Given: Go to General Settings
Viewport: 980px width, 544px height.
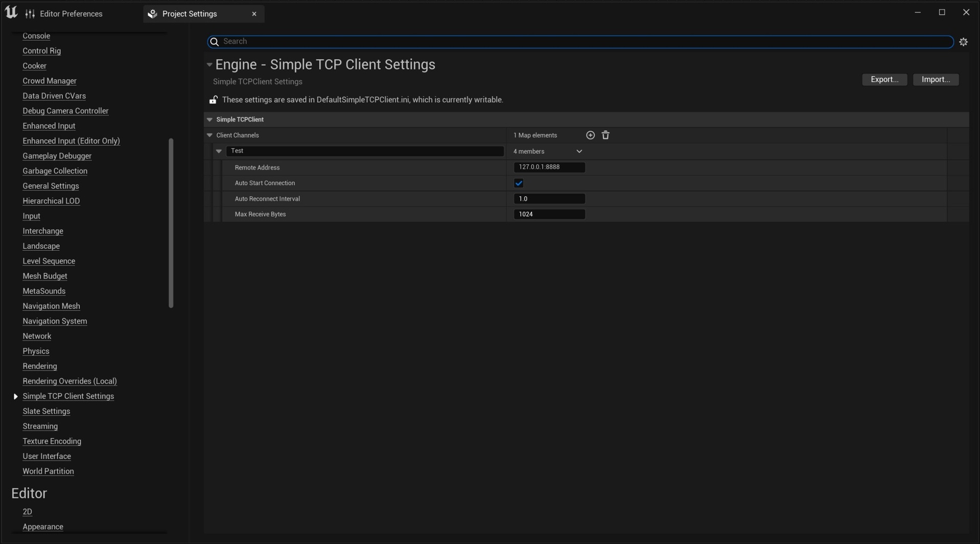Looking at the screenshot, I should [x=51, y=186].
